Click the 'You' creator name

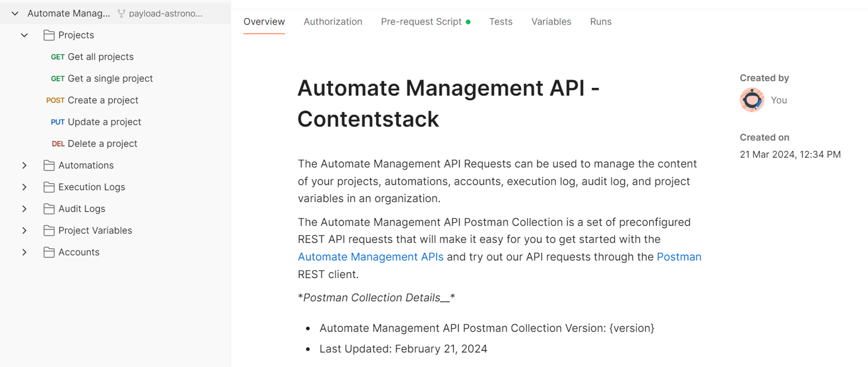779,100
